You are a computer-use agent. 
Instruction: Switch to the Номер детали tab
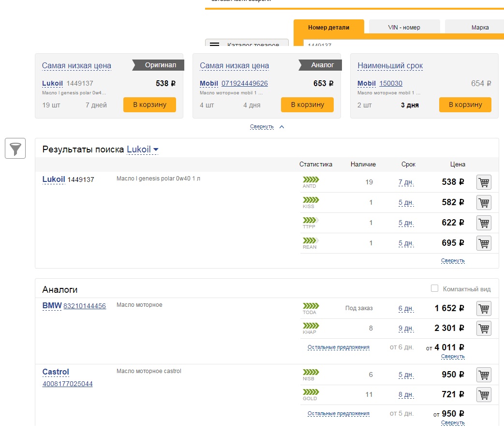click(329, 27)
